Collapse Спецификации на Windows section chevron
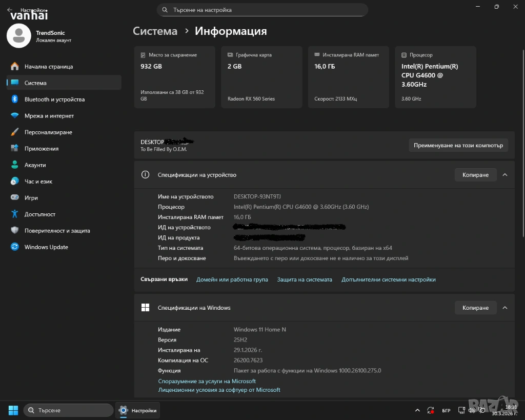Screen dimensions: 525x420 pyautogui.click(x=505, y=308)
